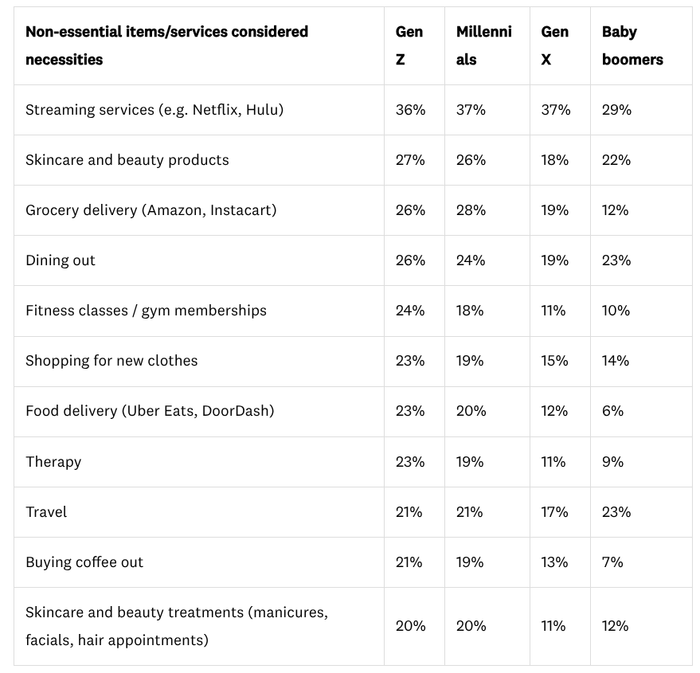Viewport: 700px width, 673px height.
Task: Select the Gen X column header
Action: click(x=555, y=45)
